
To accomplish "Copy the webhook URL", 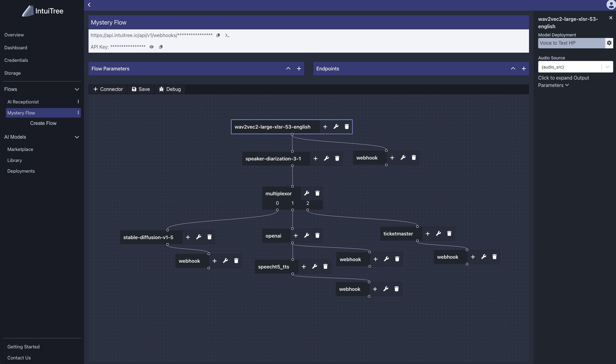I will (218, 35).
